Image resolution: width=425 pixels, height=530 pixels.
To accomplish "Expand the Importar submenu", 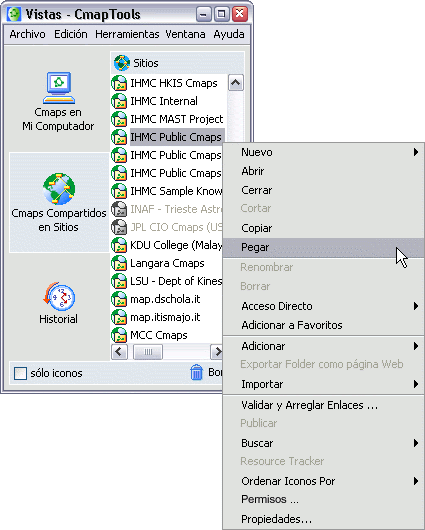I will point(324,384).
